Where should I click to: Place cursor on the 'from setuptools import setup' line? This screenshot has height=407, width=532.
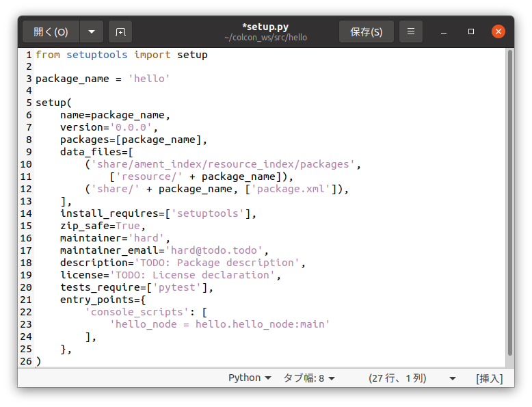click(x=121, y=55)
